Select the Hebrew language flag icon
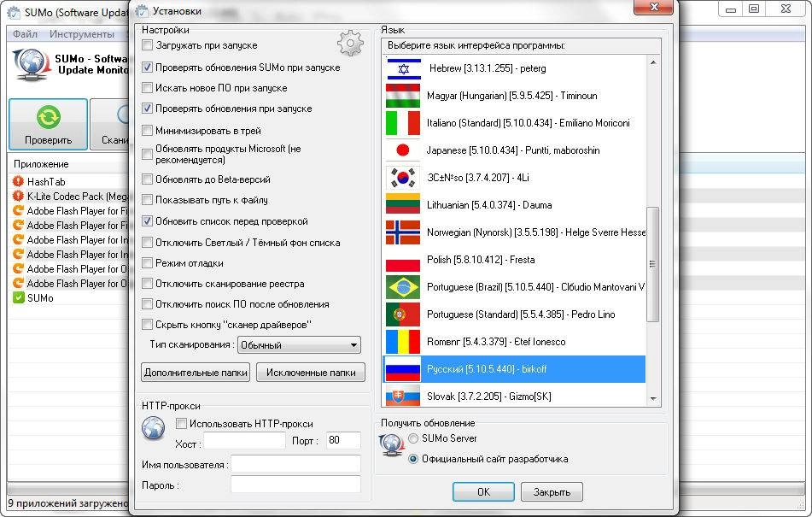812x517 pixels. click(403, 68)
